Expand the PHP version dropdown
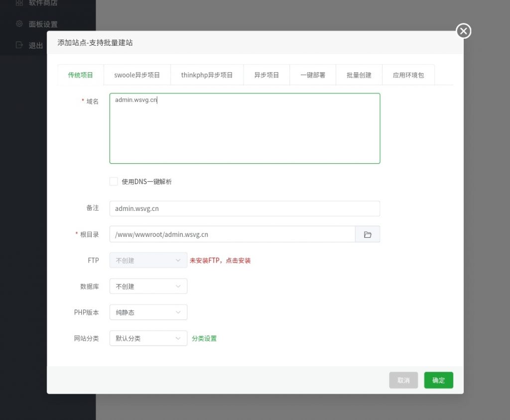This screenshot has height=420, width=510. (x=148, y=313)
